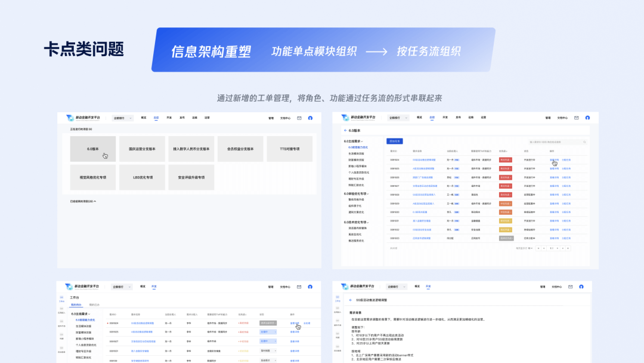Image resolution: width=644 pixels, height=363 pixels.
Task: Open organization dropdown in project cards panel header
Action: pos(122,118)
